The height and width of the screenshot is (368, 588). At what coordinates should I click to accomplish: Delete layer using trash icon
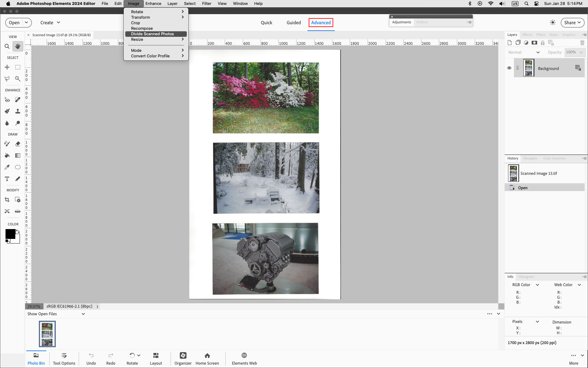tap(582, 43)
